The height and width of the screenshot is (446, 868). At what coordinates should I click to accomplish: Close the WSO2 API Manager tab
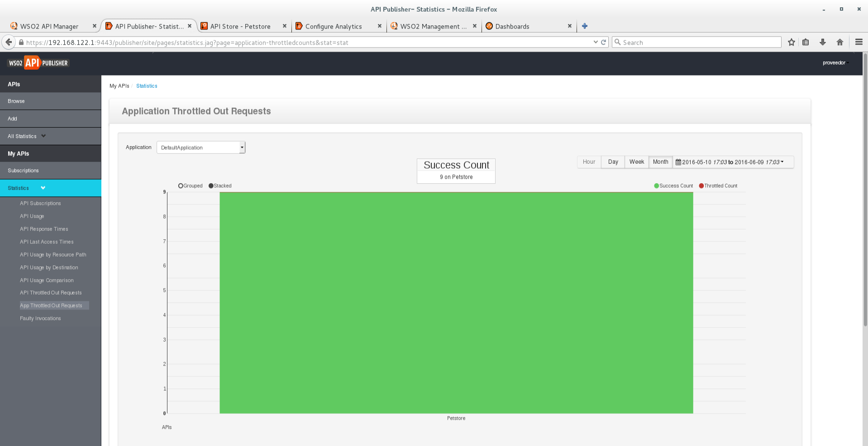tap(95, 26)
